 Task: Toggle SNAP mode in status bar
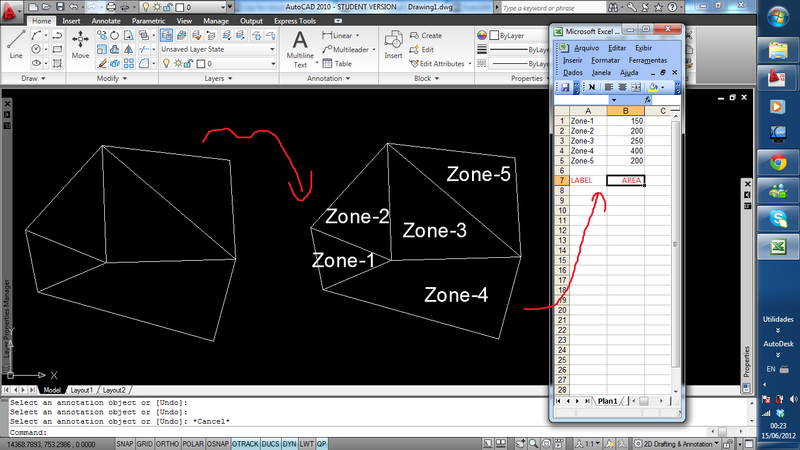124,444
